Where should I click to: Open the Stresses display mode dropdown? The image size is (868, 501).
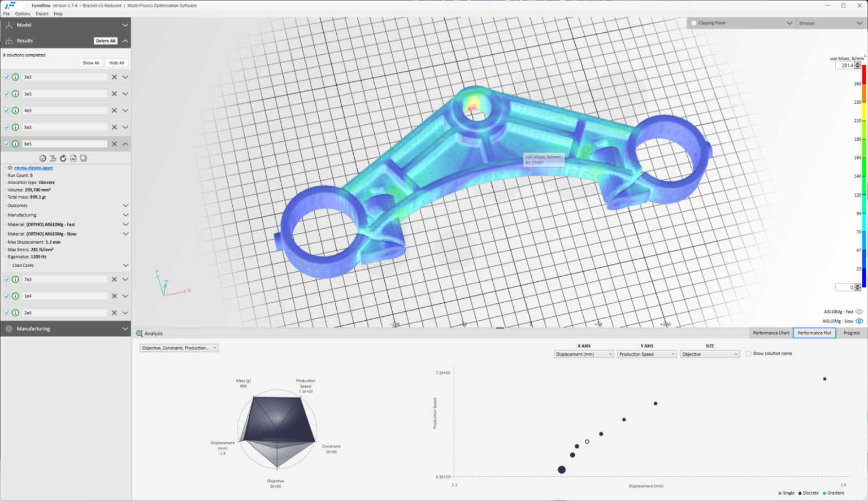(830, 23)
